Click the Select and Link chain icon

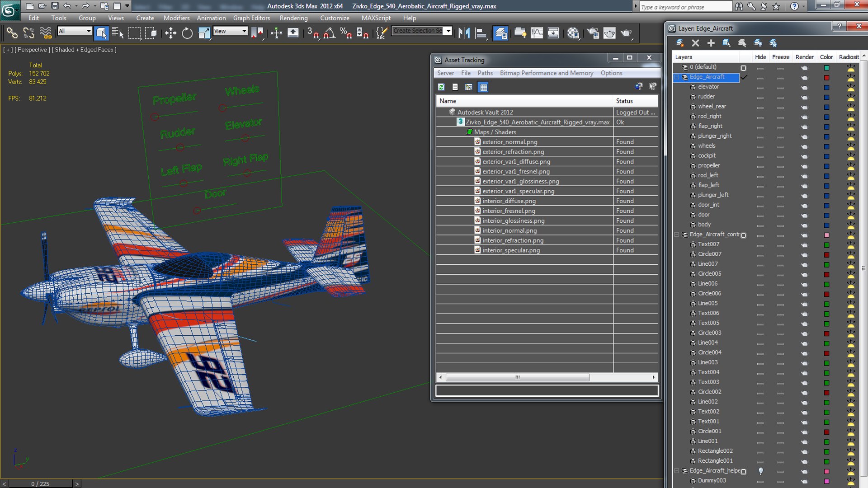[12, 33]
